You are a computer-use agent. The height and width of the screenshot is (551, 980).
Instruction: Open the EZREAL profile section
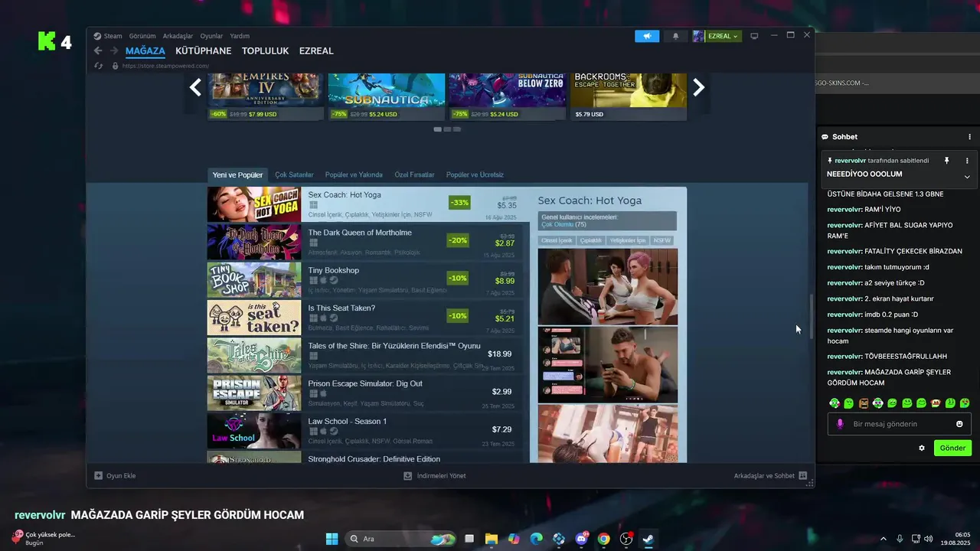(x=316, y=51)
